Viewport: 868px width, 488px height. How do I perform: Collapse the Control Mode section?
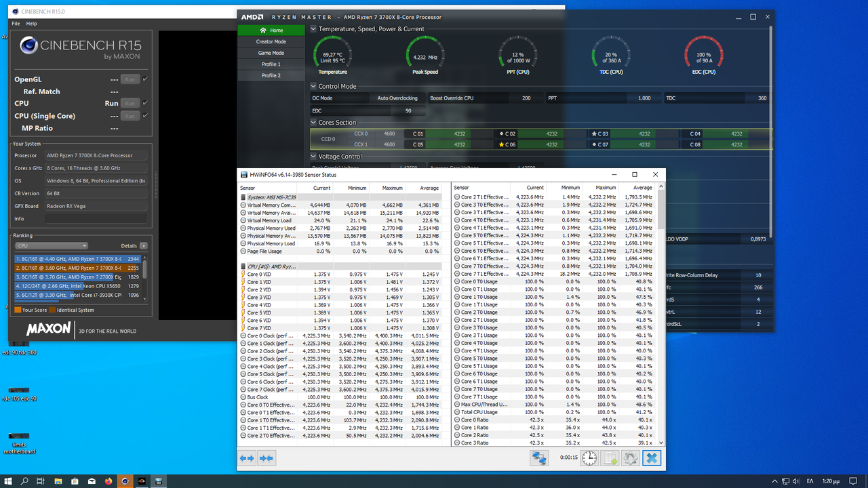[313, 87]
